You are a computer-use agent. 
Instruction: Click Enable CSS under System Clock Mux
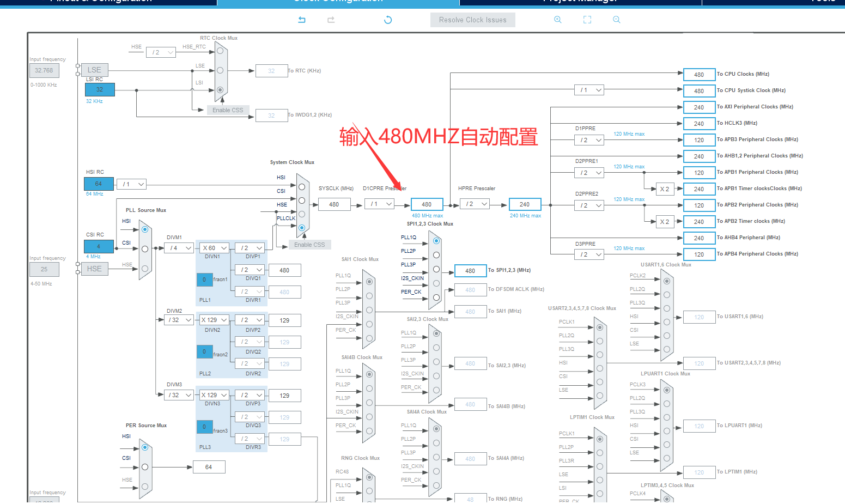(x=309, y=245)
